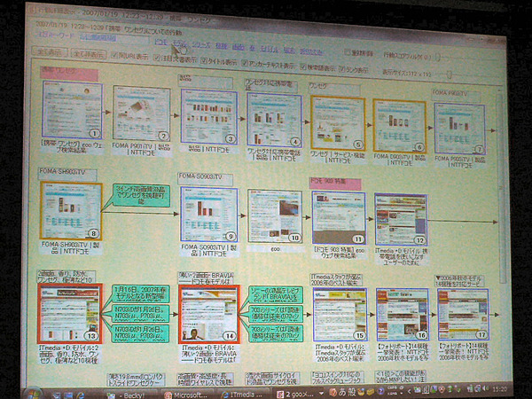The height and width of the screenshot is (399, 532).
Task: Toggle the ランク表示 checkbox
Action: pos(342,69)
